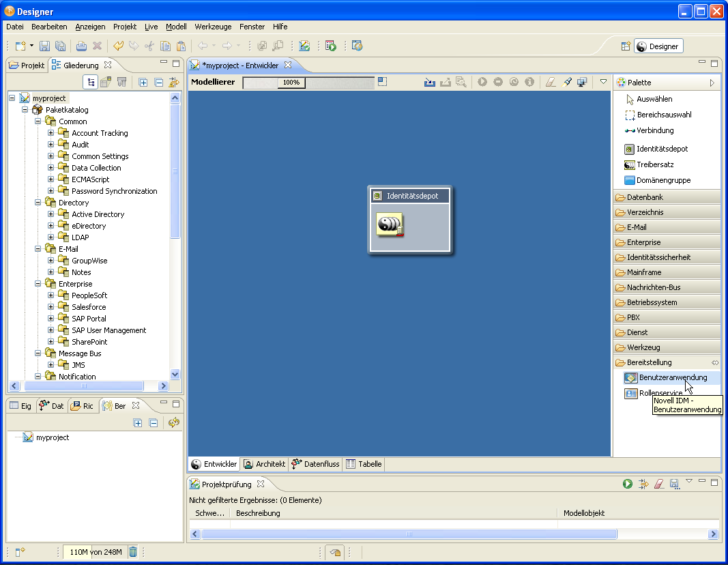728x565 pixels.
Task: Choose the Treibersatz palette item
Action: (655, 164)
